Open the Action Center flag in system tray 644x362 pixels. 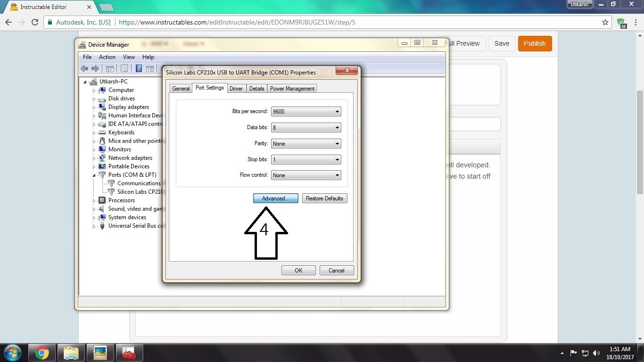point(573,353)
